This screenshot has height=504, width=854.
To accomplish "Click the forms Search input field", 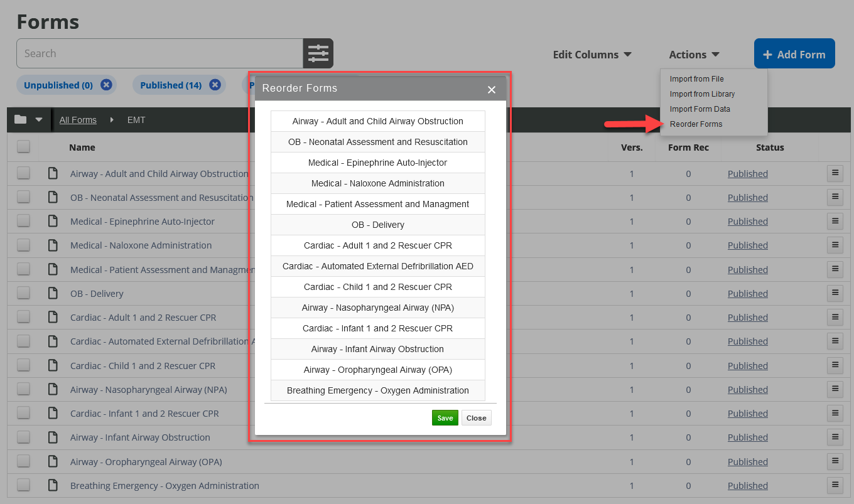I will [x=159, y=53].
